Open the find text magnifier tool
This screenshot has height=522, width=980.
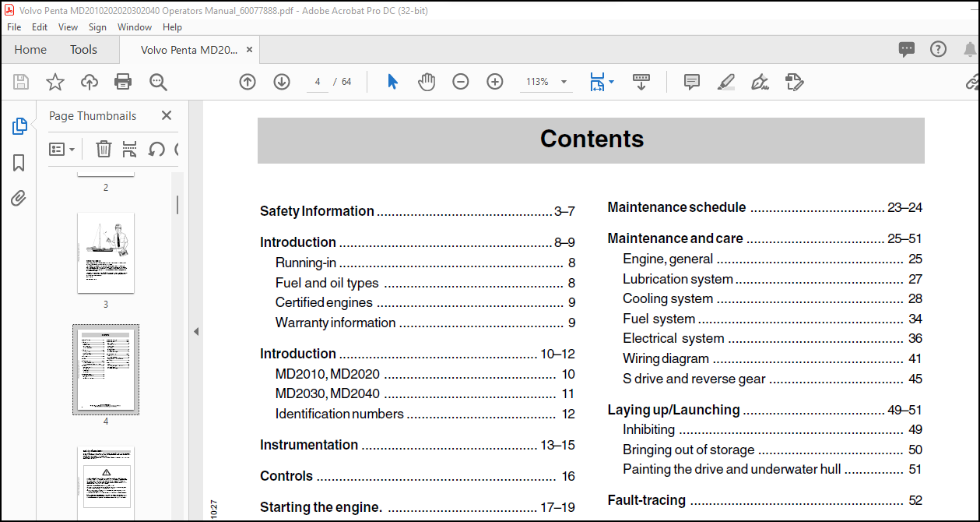point(158,82)
